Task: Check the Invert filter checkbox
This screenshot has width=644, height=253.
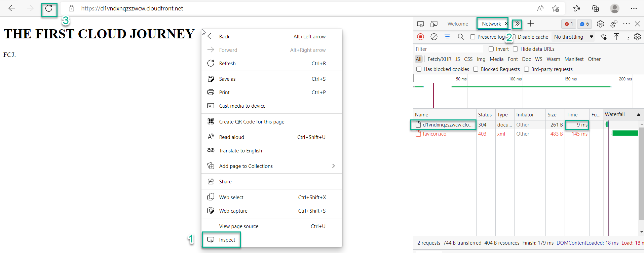Action: [x=491, y=49]
